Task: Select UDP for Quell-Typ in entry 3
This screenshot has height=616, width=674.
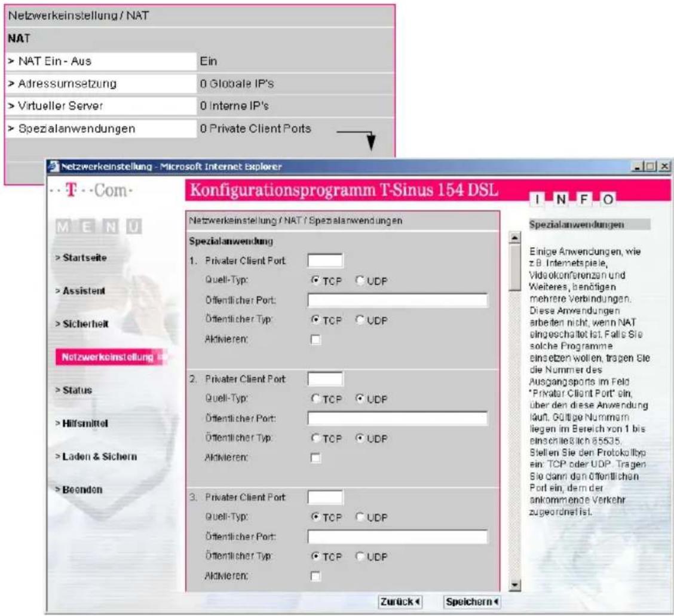Action: click(x=360, y=517)
